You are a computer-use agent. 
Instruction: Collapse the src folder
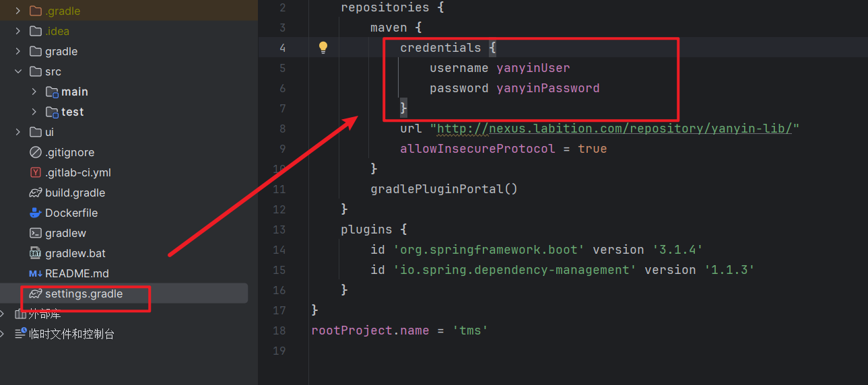tap(18, 71)
